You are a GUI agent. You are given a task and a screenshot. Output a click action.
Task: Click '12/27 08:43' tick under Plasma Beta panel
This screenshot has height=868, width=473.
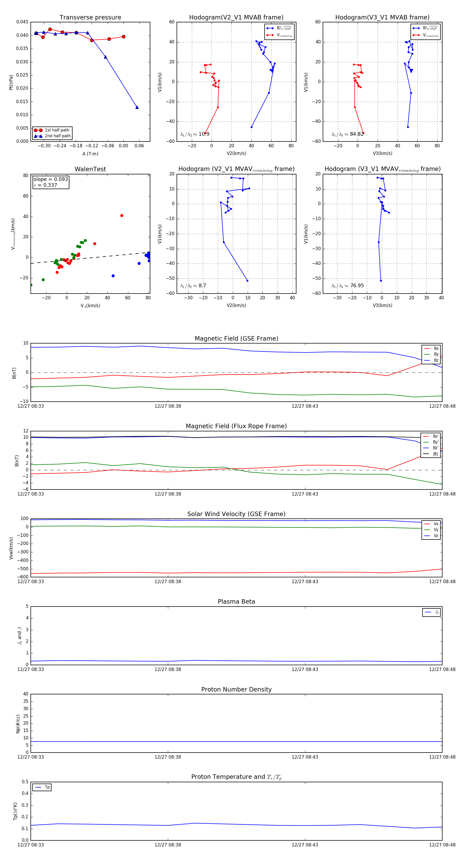305,669
